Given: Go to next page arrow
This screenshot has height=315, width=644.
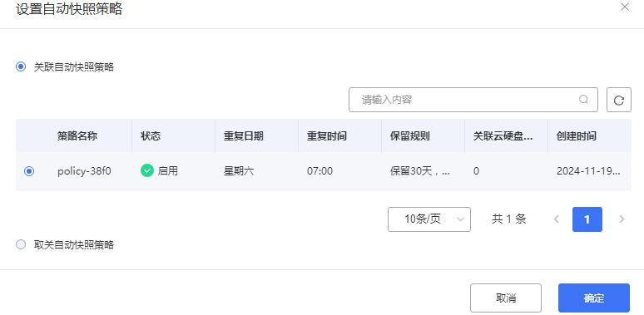Looking at the screenshot, I should coord(622,219).
